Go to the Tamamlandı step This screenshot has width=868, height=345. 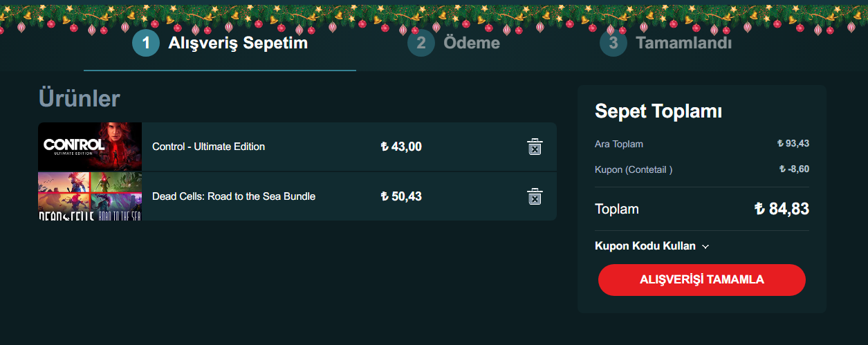click(x=683, y=43)
